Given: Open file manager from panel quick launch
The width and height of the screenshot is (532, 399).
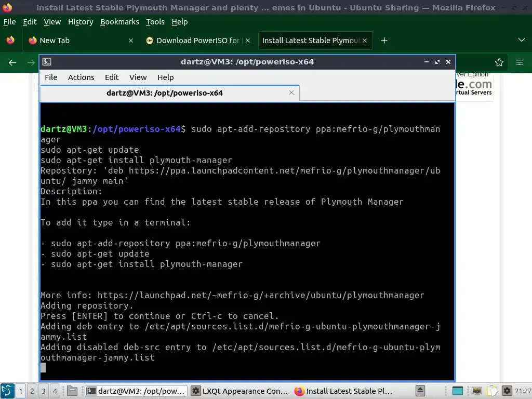Looking at the screenshot, I should [x=72, y=391].
